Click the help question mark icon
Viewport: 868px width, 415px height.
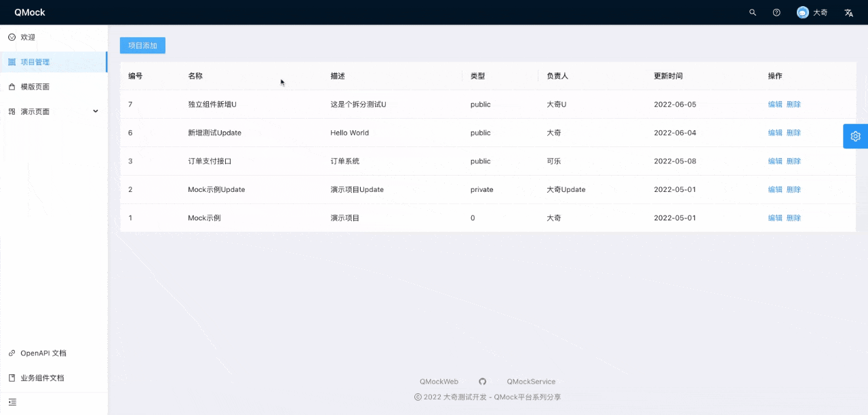coord(776,12)
